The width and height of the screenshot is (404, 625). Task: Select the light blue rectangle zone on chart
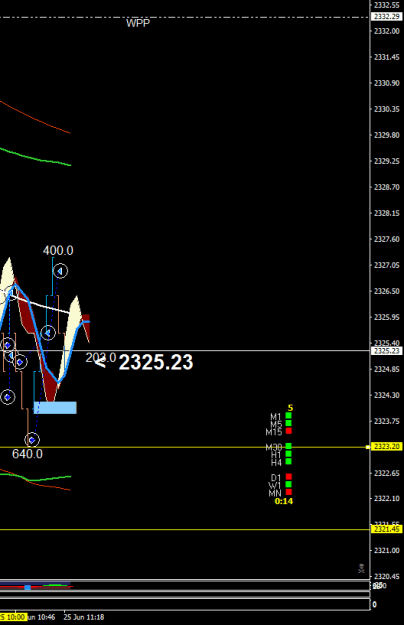tap(55, 407)
